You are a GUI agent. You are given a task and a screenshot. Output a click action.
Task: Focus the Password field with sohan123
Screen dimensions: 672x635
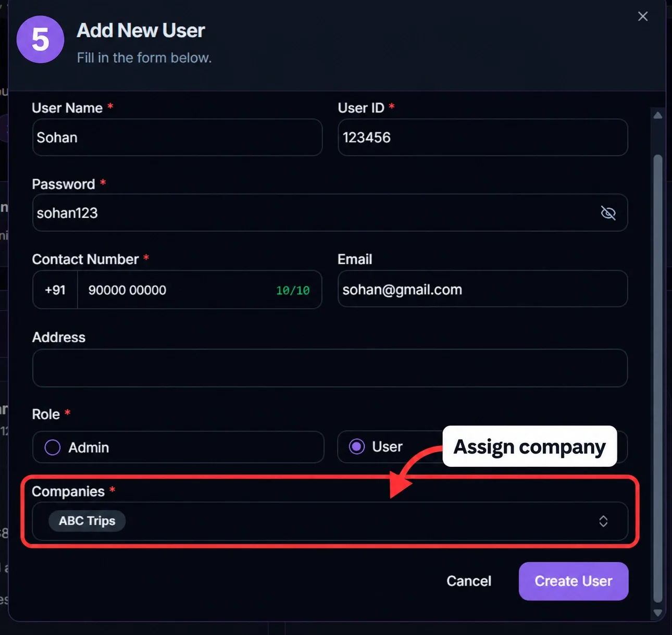point(330,213)
